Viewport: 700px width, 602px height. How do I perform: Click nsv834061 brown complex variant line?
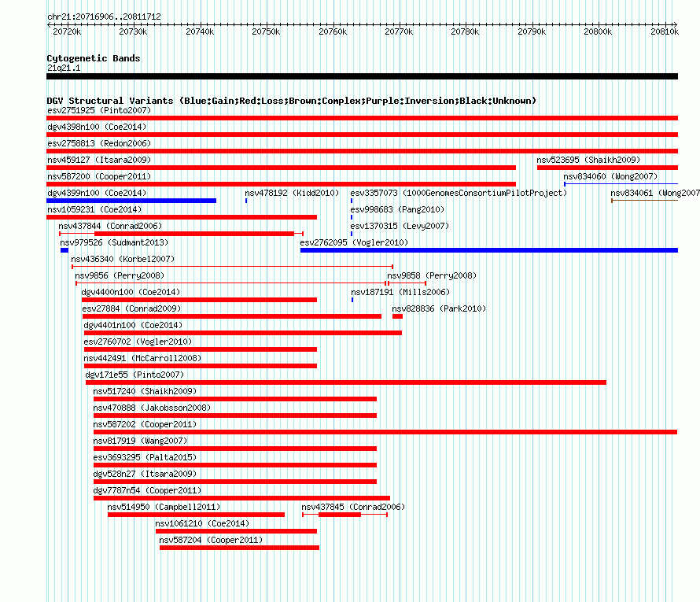click(x=645, y=201)
